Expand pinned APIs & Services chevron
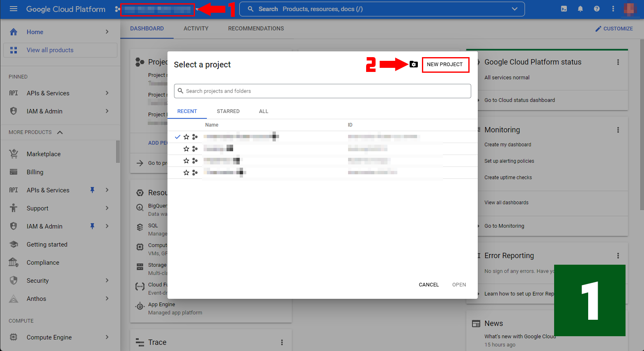Viewport: 644px width, 351px height. [107, 93]
